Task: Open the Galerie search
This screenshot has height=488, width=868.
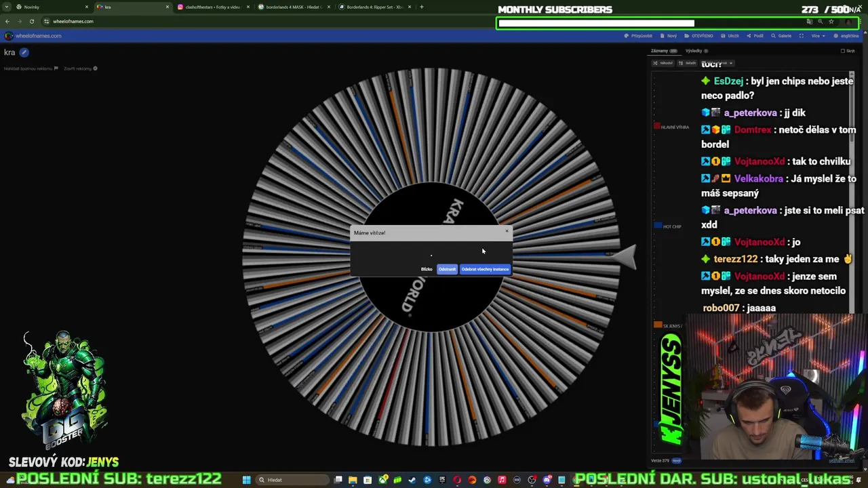Action: pyautogui.click(x=781, y=36)
